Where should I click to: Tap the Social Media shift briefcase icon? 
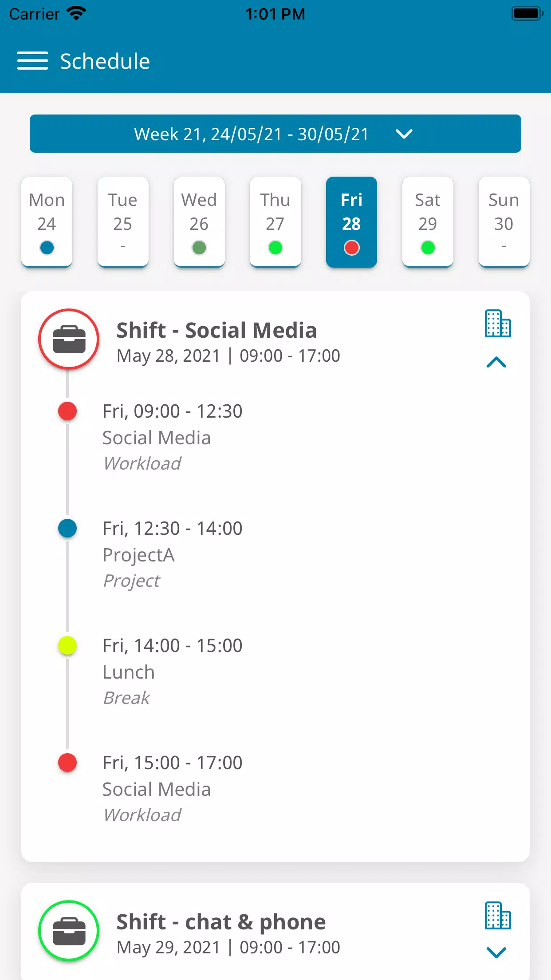pyautogui.click(x=69, y=339)
